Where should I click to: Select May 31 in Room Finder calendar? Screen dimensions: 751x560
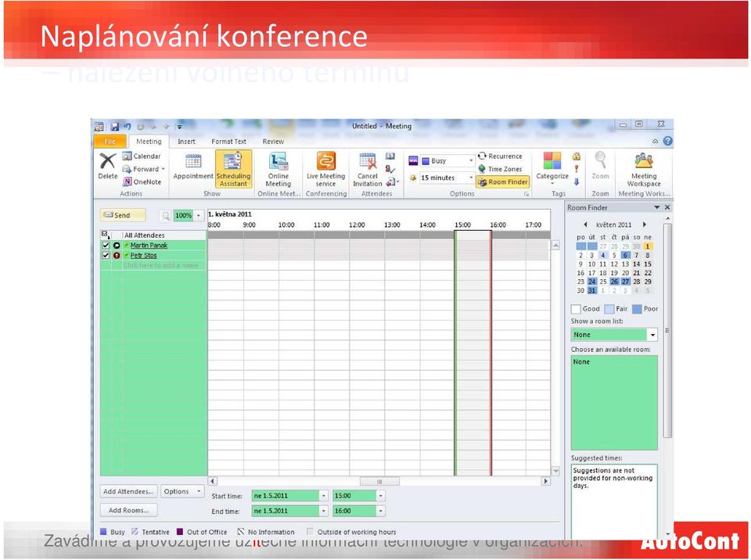pyautogui.click(x=592, y=291)
